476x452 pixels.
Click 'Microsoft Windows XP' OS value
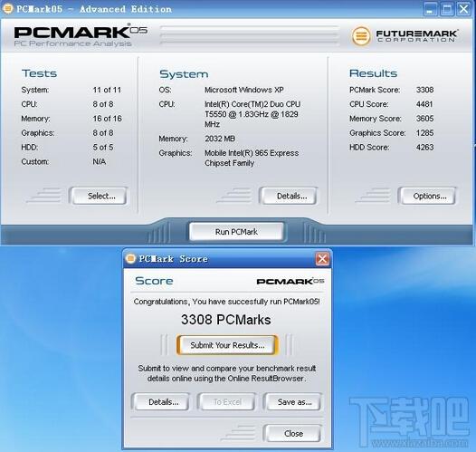pos(244,90)
